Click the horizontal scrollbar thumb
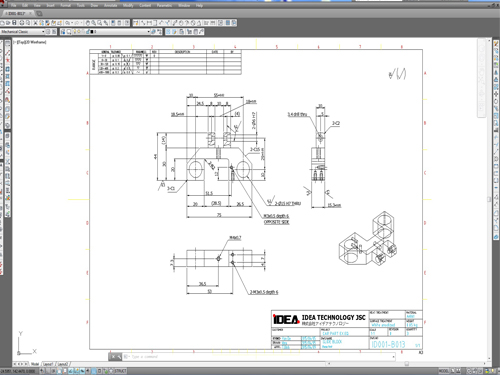 point(407,364)
